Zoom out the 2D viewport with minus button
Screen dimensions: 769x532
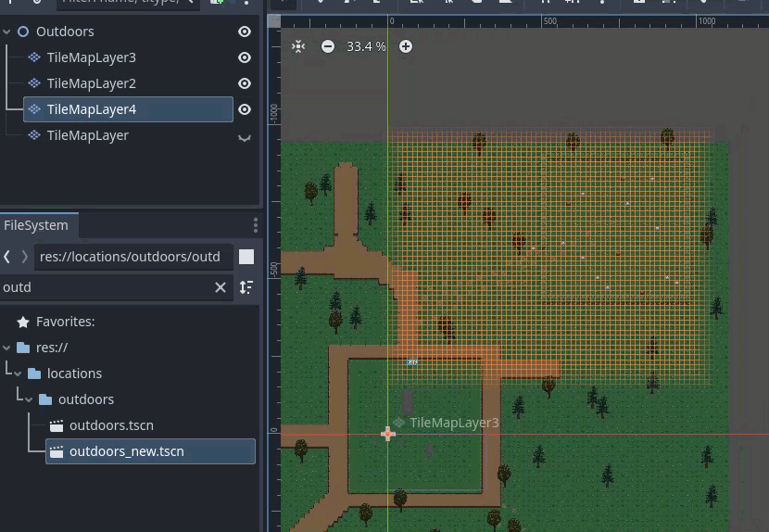click(328, 46)
